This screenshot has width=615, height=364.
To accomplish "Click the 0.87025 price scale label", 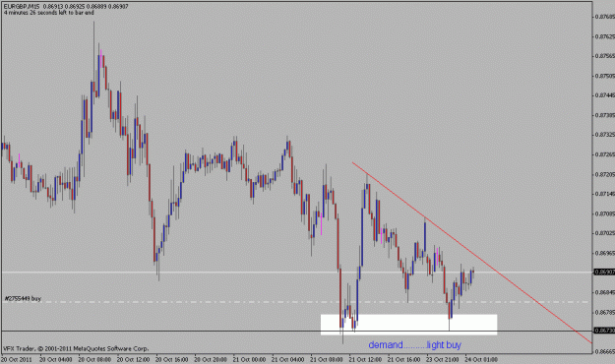I will click(604, 233).
